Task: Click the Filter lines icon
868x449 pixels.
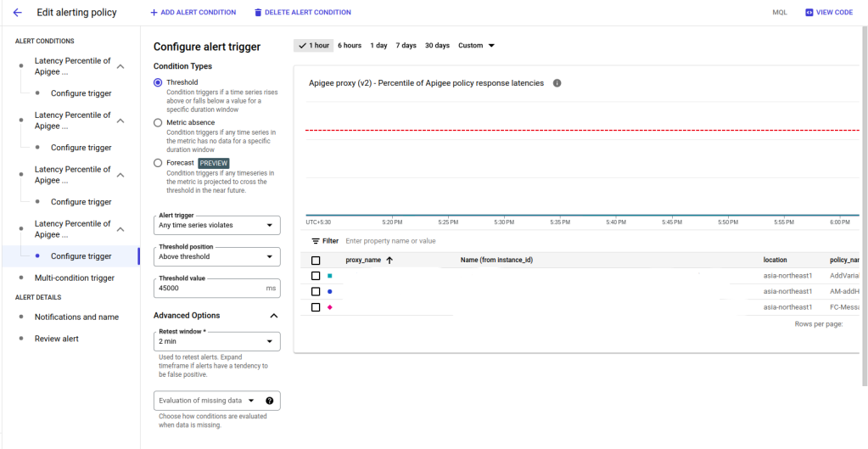Action: (x=316, y=241)
